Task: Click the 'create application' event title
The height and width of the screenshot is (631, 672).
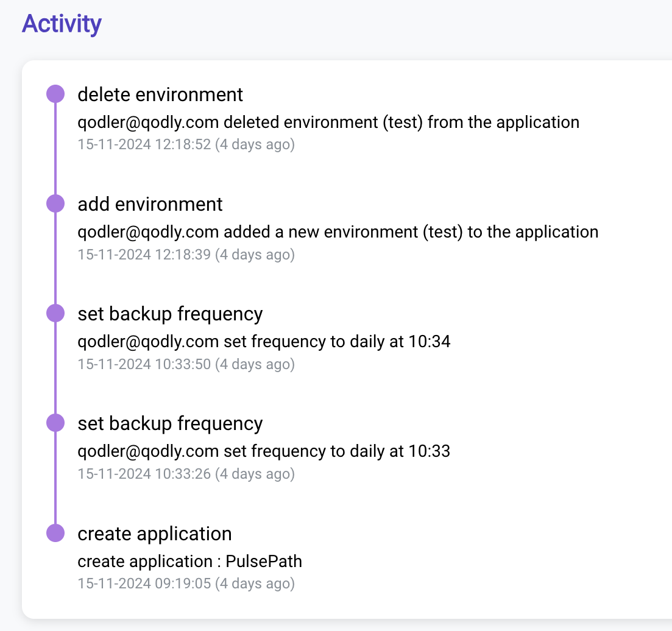Action: [x=155, y=535]
